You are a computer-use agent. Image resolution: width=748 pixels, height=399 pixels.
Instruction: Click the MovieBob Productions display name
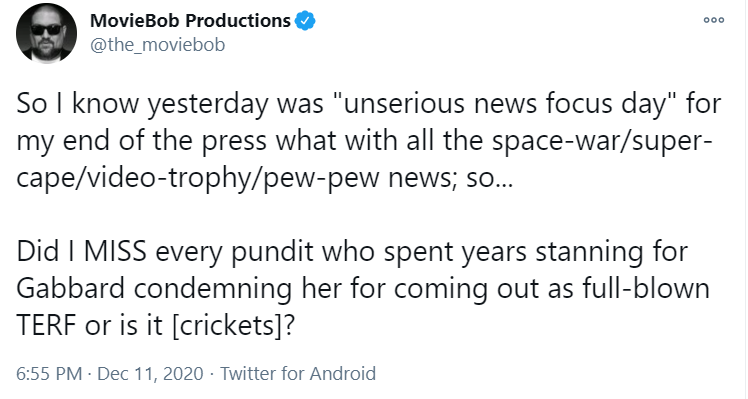(190, 21)
